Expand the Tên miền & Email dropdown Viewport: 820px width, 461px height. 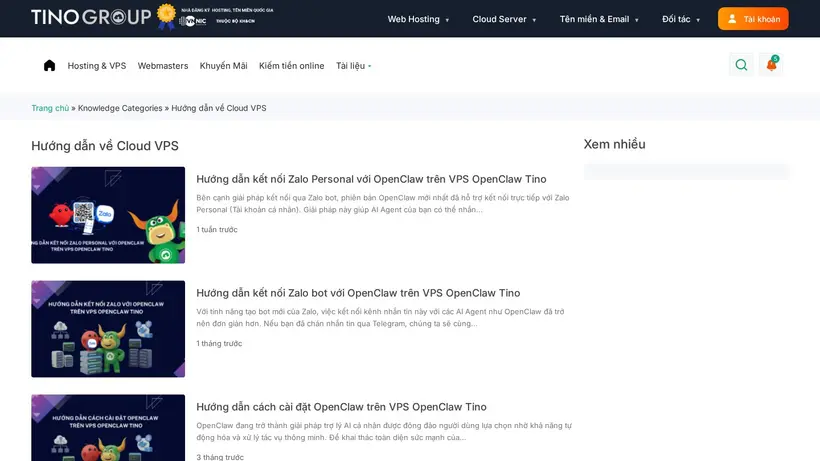click(x=599, y=19)
